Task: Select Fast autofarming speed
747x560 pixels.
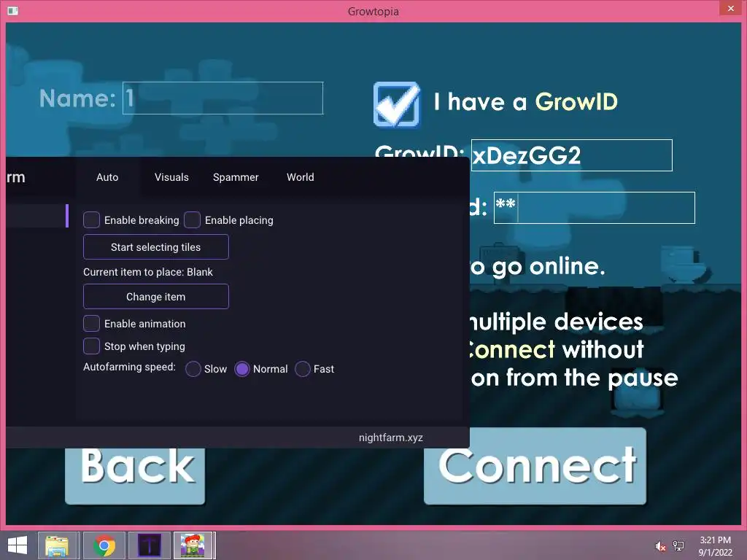Action: [303, 368]
